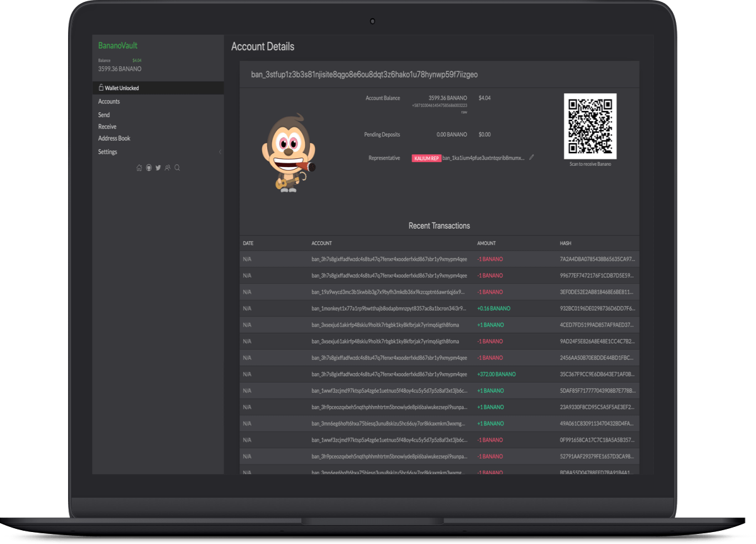
Task: Open hash 7A2A4DBA0785438B65635CA97...
Action: pos(597,259)
